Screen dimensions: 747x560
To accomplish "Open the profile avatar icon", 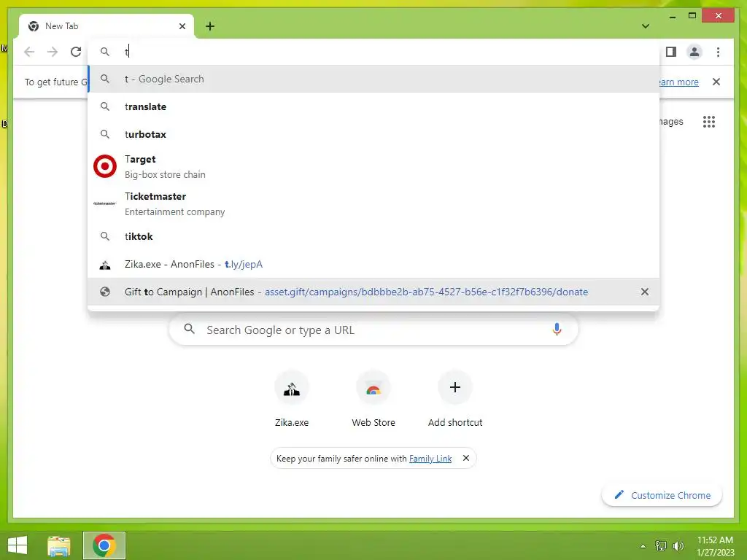I will pyautogui.click(x=694, y=52).
